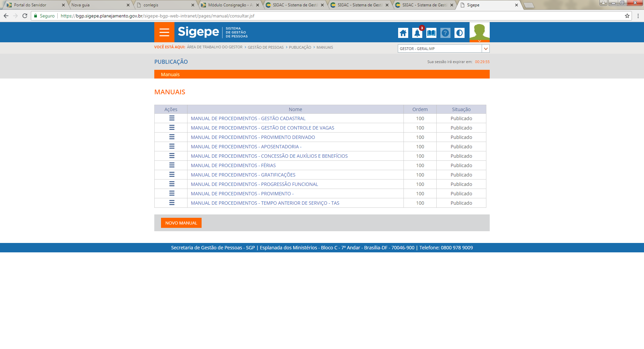Open the user profile avatar menu
The image size is (644, 349).
[x=480, y=32]
